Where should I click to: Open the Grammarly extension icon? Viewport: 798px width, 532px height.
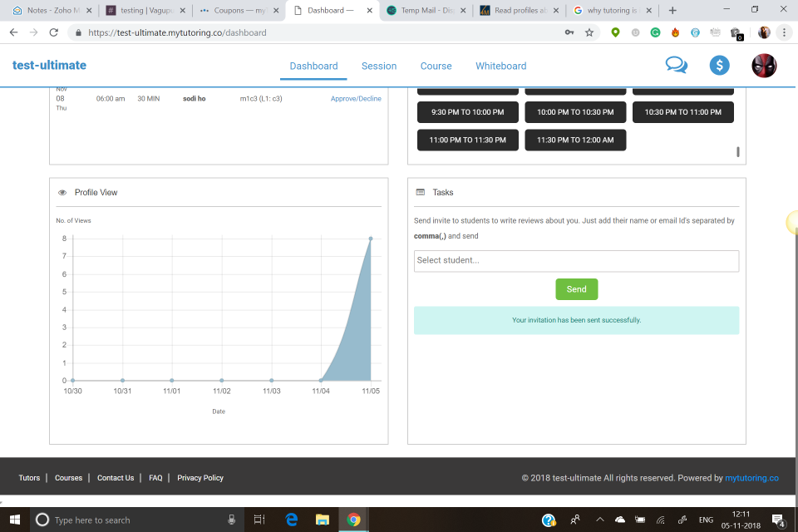(654, 32)
